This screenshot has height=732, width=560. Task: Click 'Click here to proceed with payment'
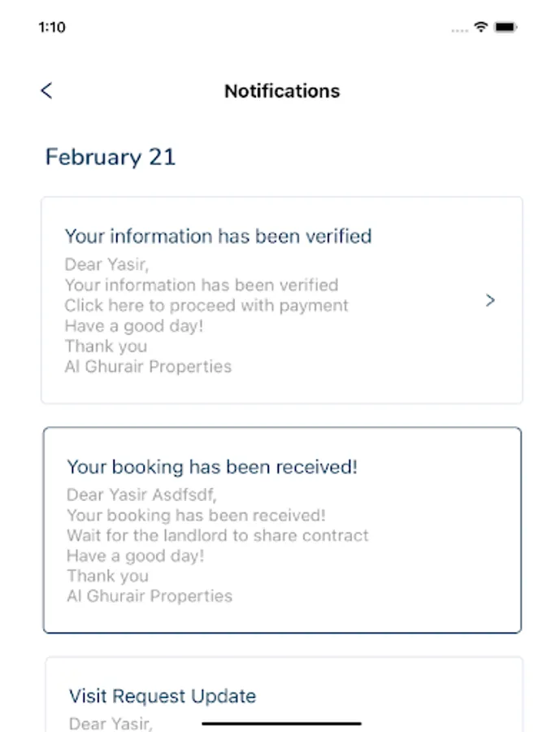click(206, 306)
